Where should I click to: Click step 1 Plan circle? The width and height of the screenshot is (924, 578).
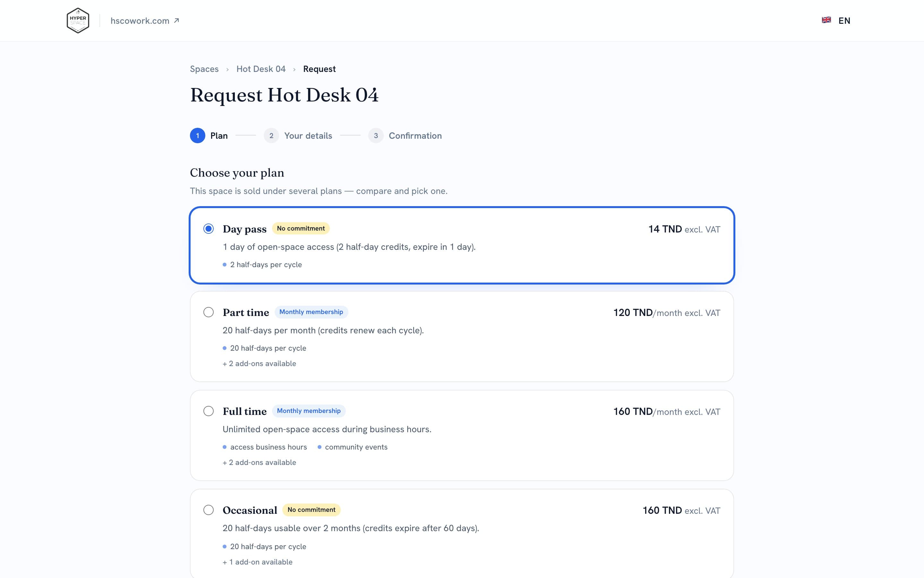tap(197, 136)
